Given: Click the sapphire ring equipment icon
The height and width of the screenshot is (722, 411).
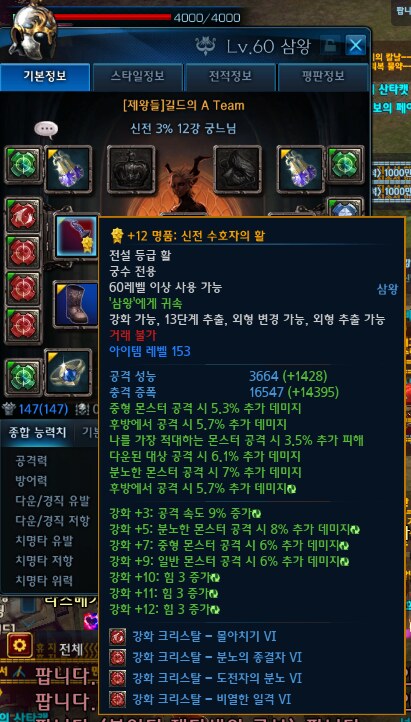Looking at the screenshot, I should [68, 373].
